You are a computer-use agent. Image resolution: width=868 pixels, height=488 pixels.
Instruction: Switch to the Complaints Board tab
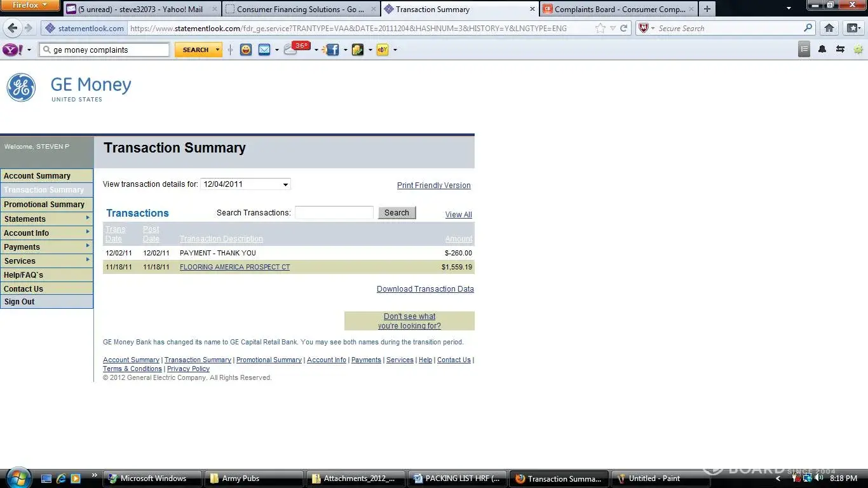pyautogui.click(x=618, y=9)
